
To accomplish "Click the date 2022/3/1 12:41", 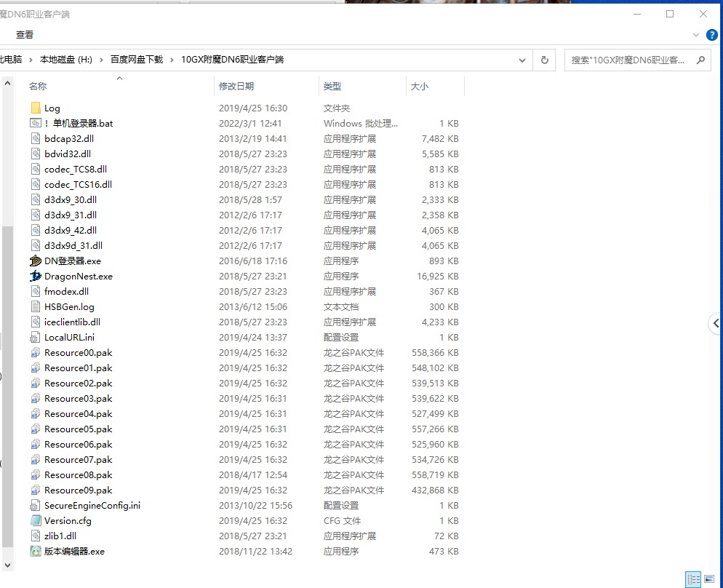I will click(x=250, y=123).
